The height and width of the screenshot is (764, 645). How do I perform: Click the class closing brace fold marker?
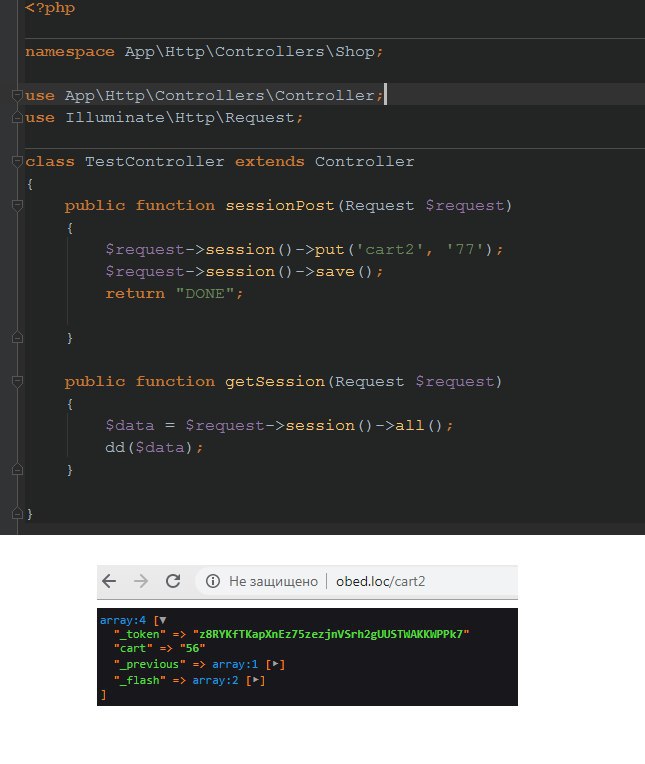[x=17, y=513]
